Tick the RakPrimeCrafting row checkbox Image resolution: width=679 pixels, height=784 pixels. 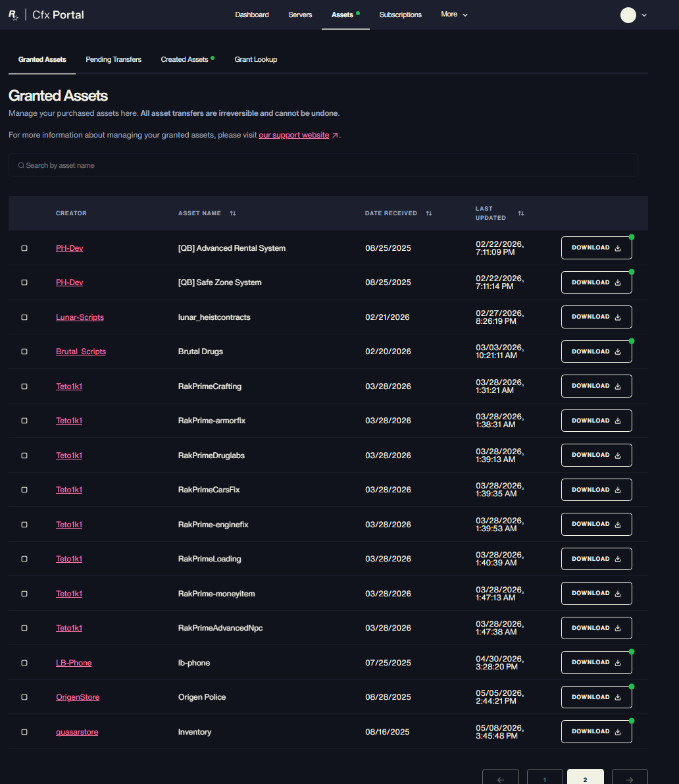[x=24, y=386]
